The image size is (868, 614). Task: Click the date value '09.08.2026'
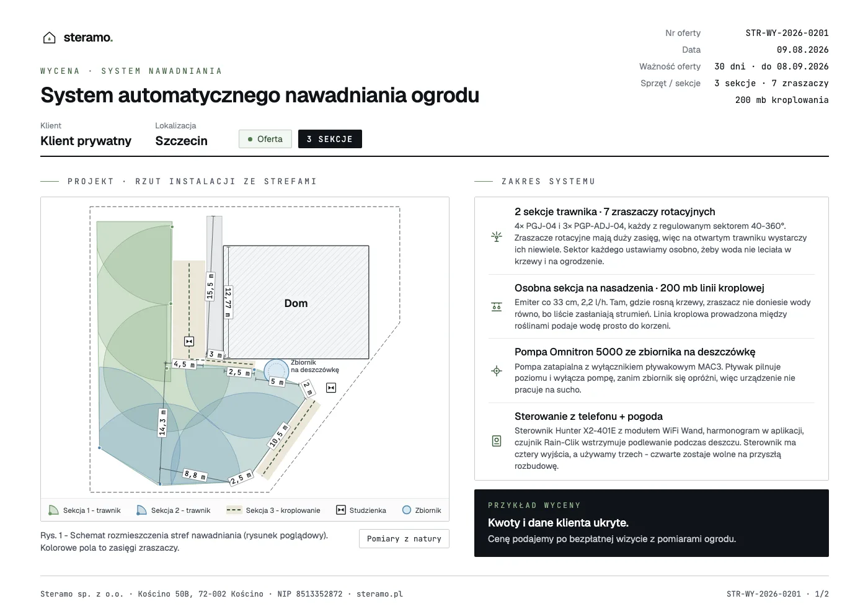(803, 50)
